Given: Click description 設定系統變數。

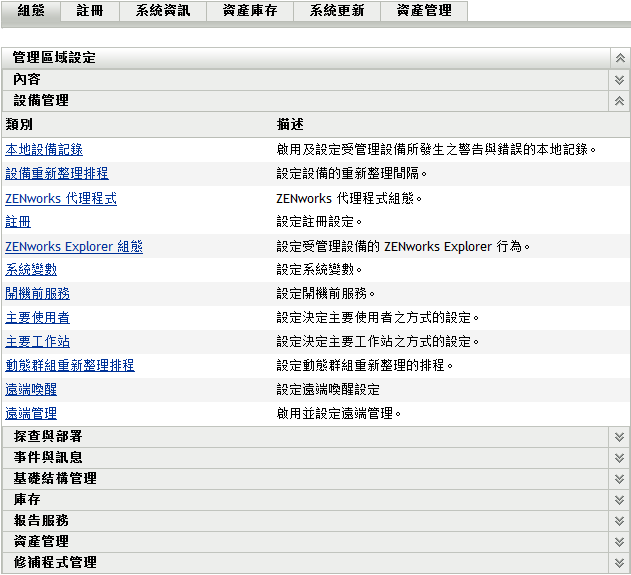Looking at the screenshot, I should click(319, 269).
